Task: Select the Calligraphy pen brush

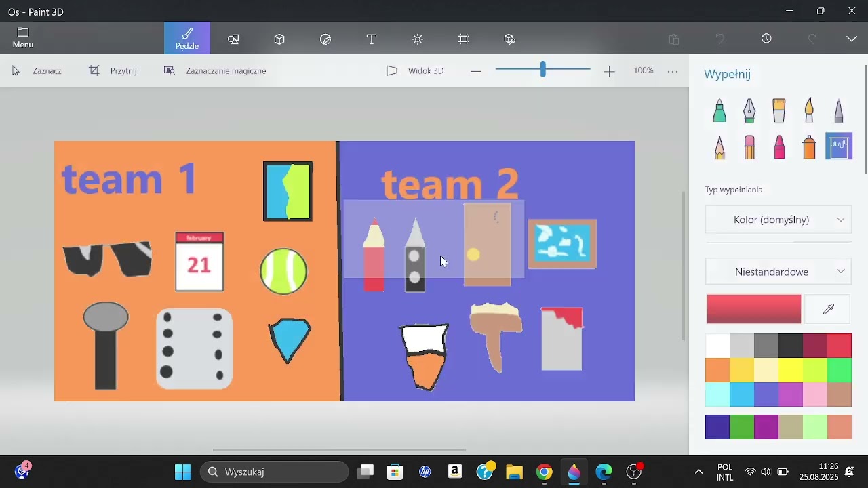Action: click(x=749, y=110)
